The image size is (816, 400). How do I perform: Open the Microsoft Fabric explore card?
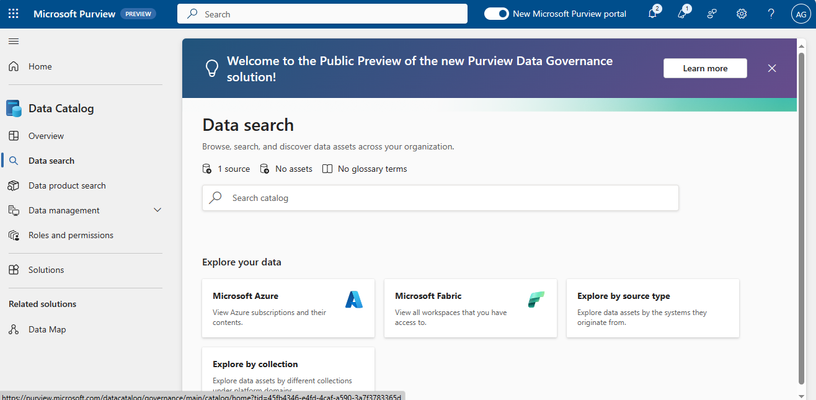[x=470, y=308]
